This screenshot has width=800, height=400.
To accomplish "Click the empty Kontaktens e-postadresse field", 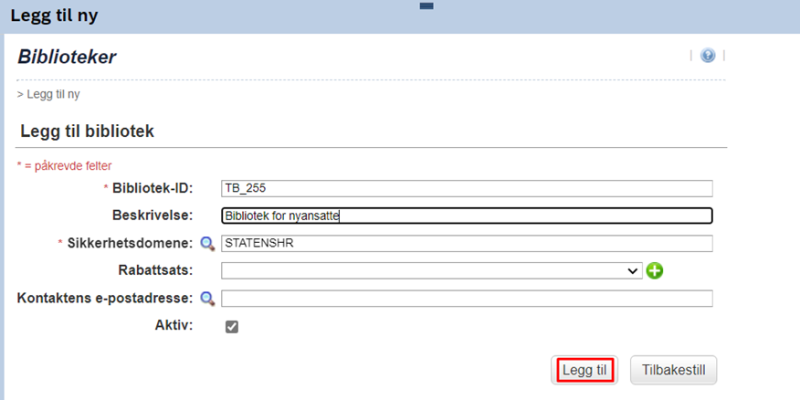I will coord(467,298).
